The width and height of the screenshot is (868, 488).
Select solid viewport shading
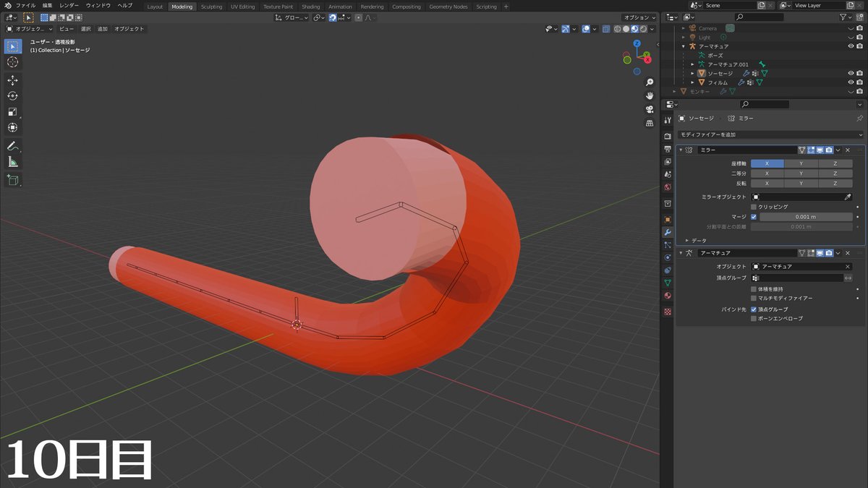[x=626, y=29]
